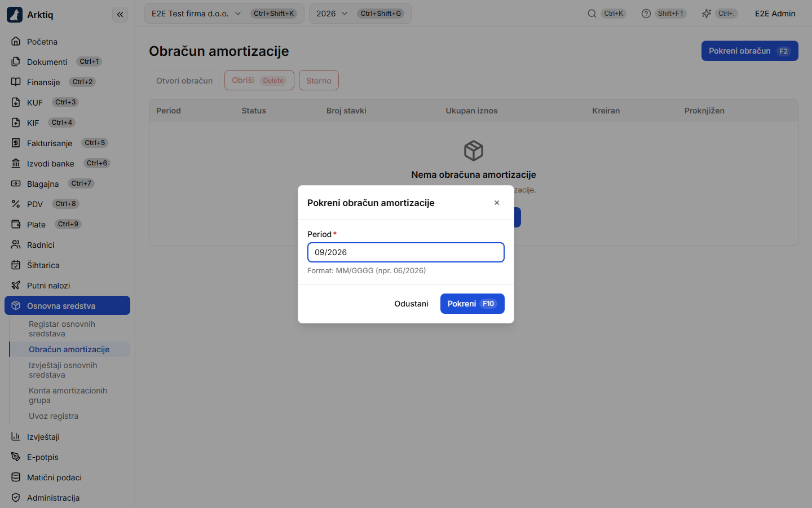Click the PDV percent icon
The height and width of the screenshot is (508, 812).
click(16, 204)
